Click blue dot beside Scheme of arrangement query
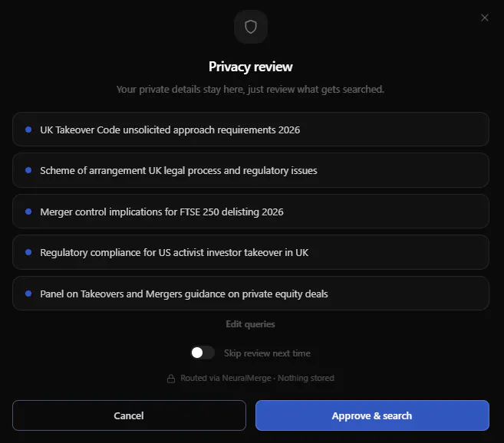Image resolution: width=504 pixels, height=443 pixels. 28,170
